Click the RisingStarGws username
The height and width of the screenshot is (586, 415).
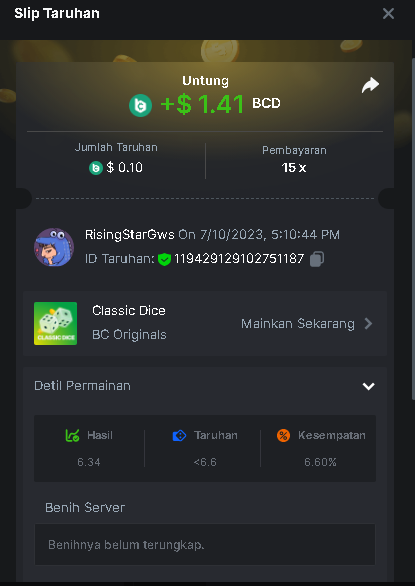(129, 235)
